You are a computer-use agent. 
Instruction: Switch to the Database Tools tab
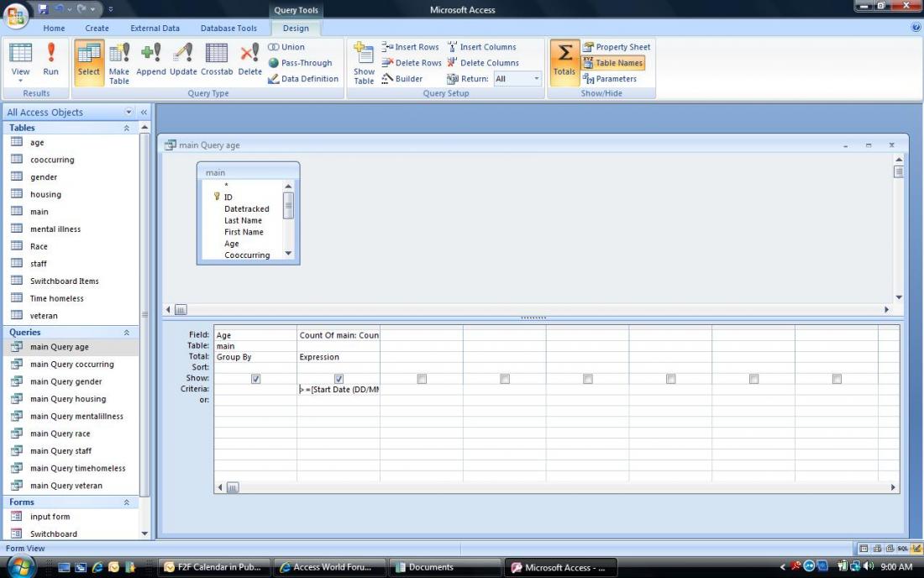(x=228, y=28)
